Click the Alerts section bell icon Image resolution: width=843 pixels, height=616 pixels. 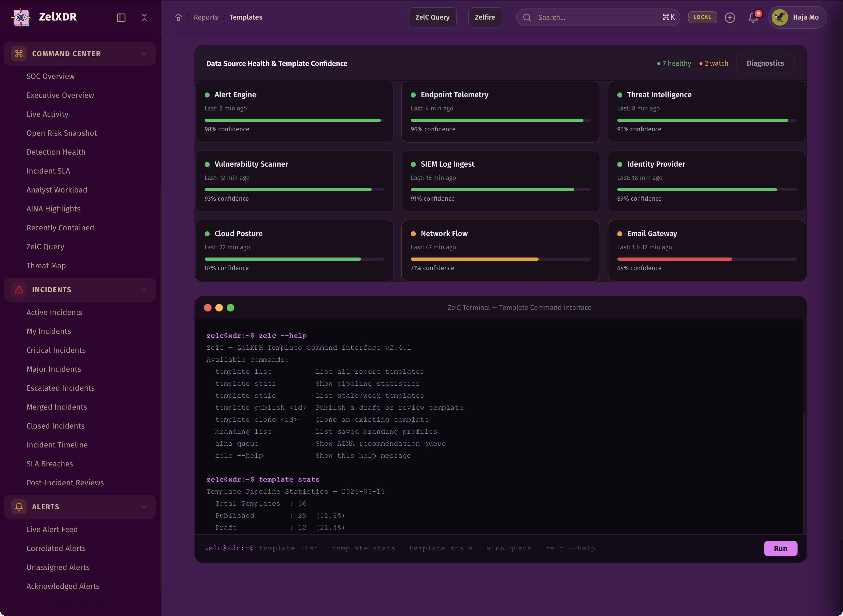[x=19, y=507]
